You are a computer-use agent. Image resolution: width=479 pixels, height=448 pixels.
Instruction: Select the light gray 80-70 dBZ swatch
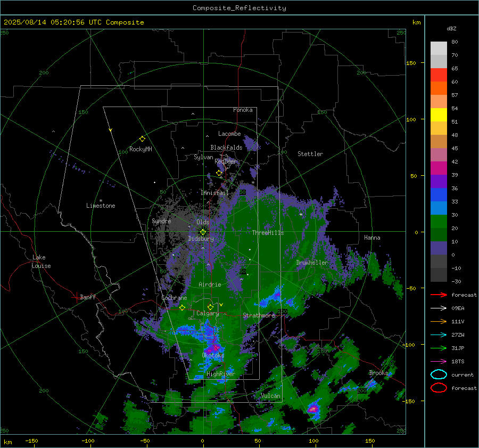(439, 48)
